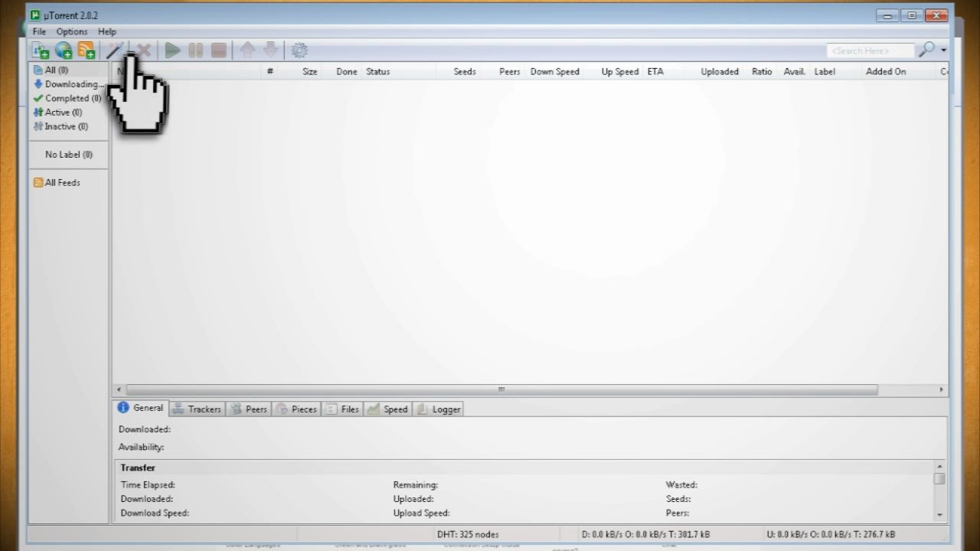Open All Feeds in the sidebar
This screenshot has width=980, height=551.
click(x=61, y=182)
